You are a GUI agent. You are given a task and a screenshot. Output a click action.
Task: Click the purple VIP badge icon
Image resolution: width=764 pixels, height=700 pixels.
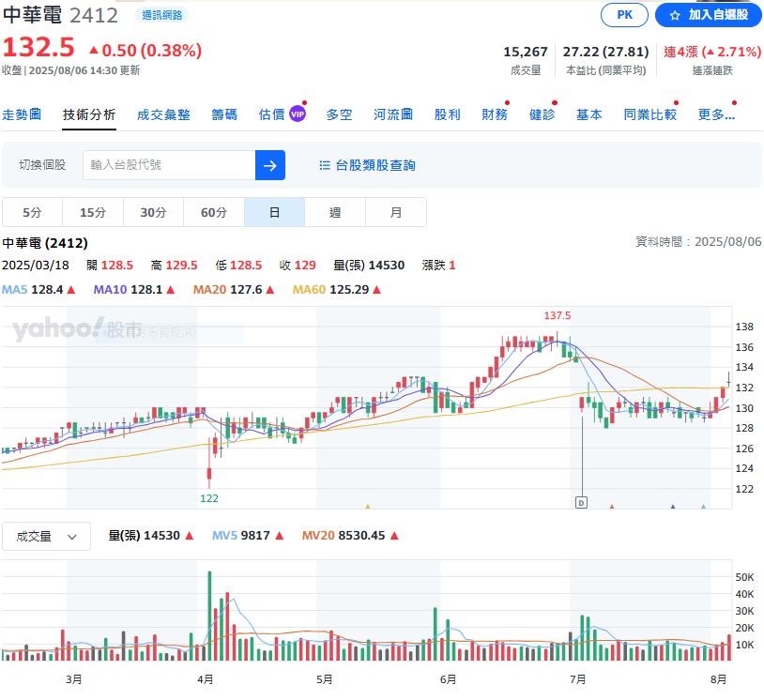click(x=298, y=114)
